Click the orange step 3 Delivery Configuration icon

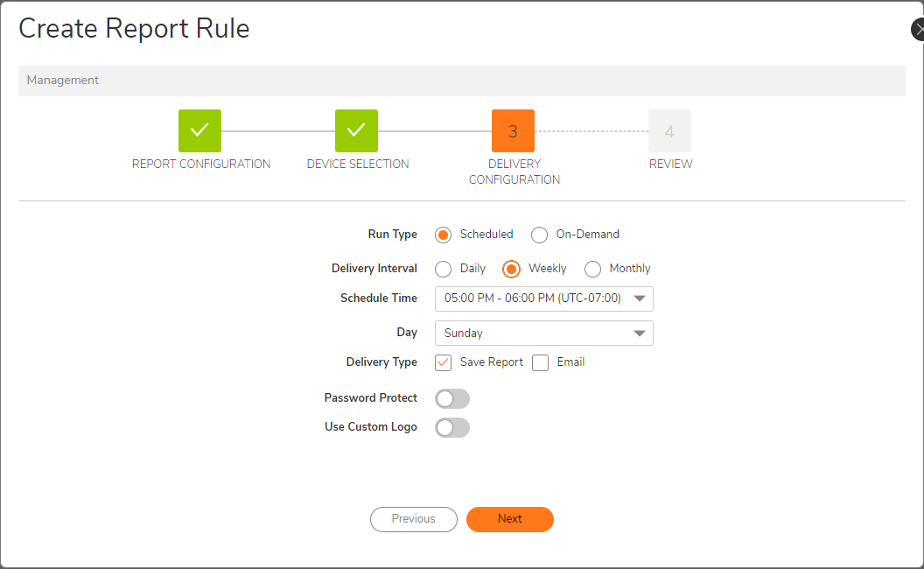coord(513,131)
